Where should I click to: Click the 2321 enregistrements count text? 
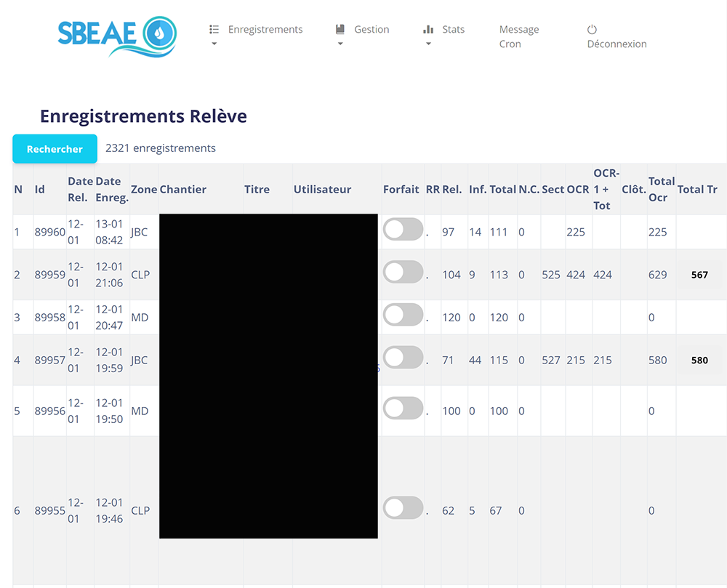pyautogui.click(x=161, y=148)
